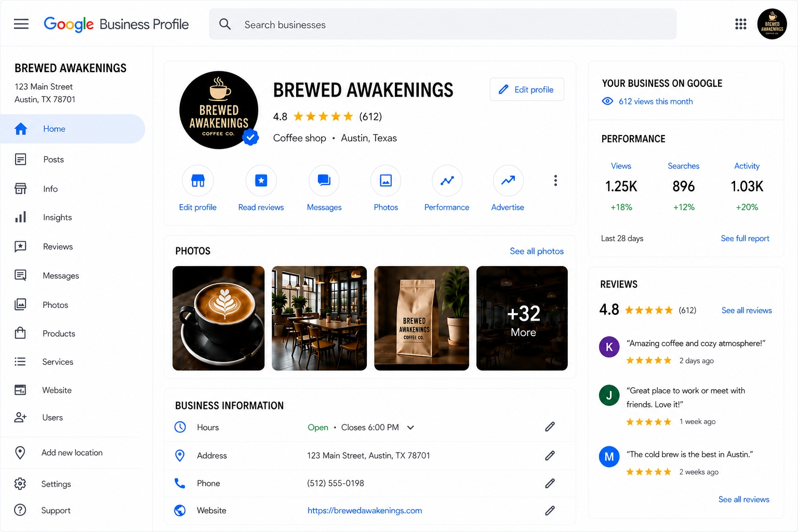Click See full report link
798x532 pixels.
click(x=745, y=238)
